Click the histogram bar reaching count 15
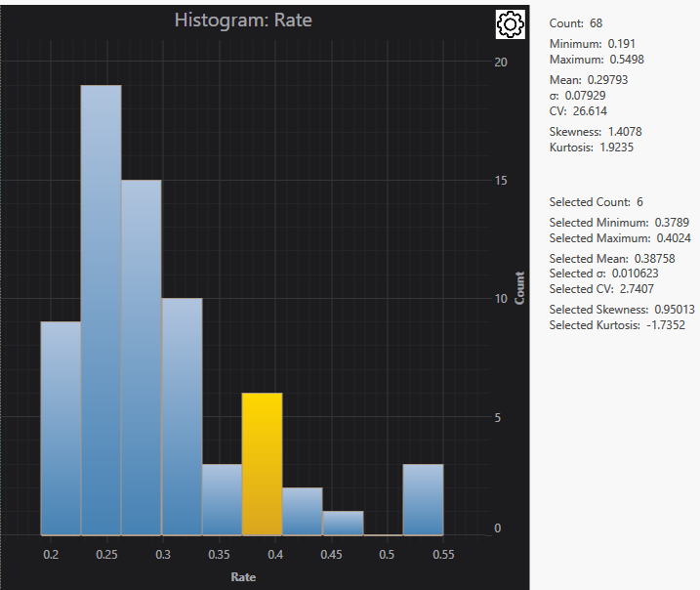The width and height of the screenshot is (700, 590). (142, 358)
